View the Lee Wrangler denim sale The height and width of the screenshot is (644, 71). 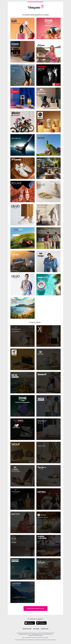pyautogui.click(x=48, y=261)
